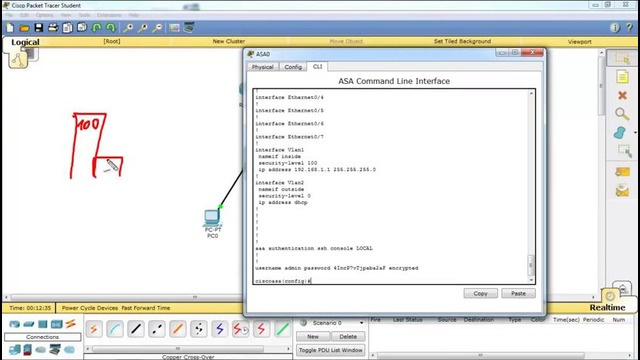
Task: Choose the Automatic connection lightning type
Action: click(x=94, y=329)
